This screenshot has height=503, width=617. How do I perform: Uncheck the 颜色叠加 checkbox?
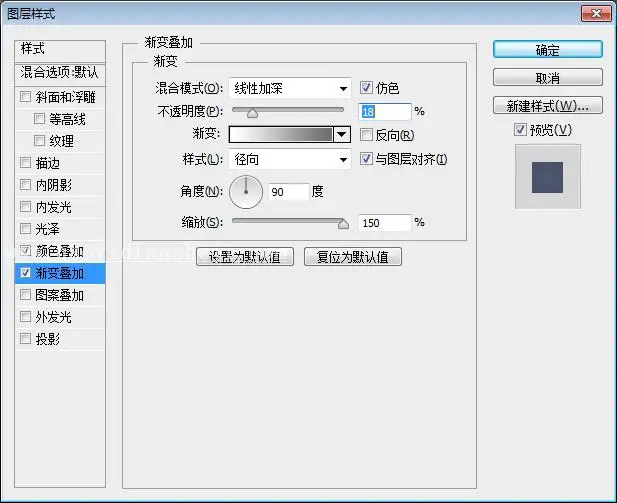25,250
